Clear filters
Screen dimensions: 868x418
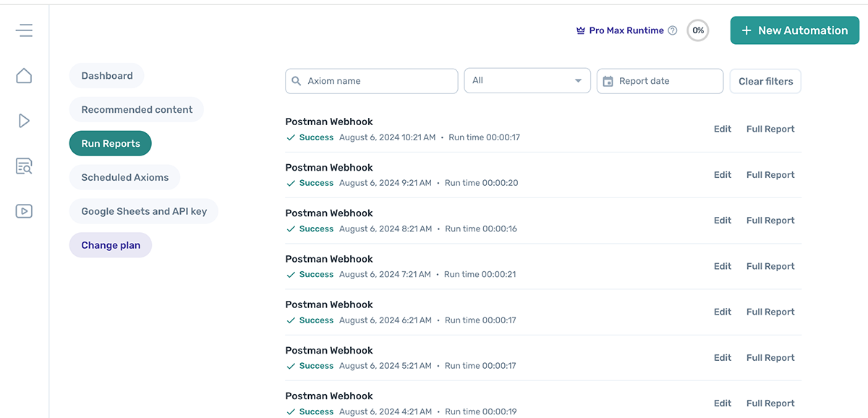click(765, 81)
